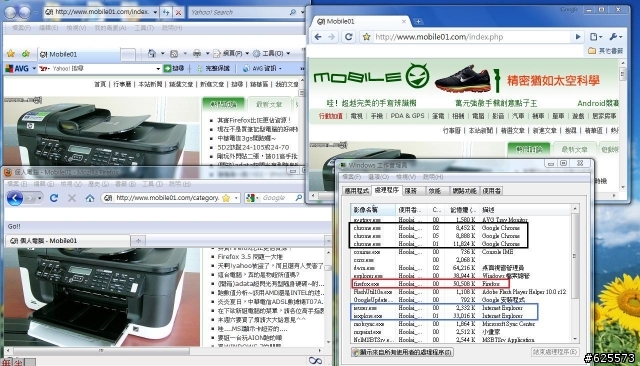The image size is (640, 366).
Task: Open Firefox search engine selector dropdown
Action: 253,198
